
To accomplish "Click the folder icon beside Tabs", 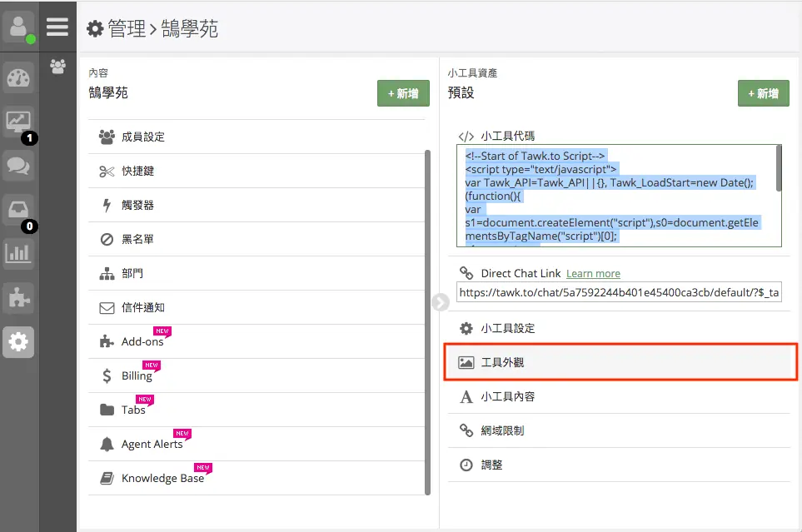I will click(x=107, y=410).
